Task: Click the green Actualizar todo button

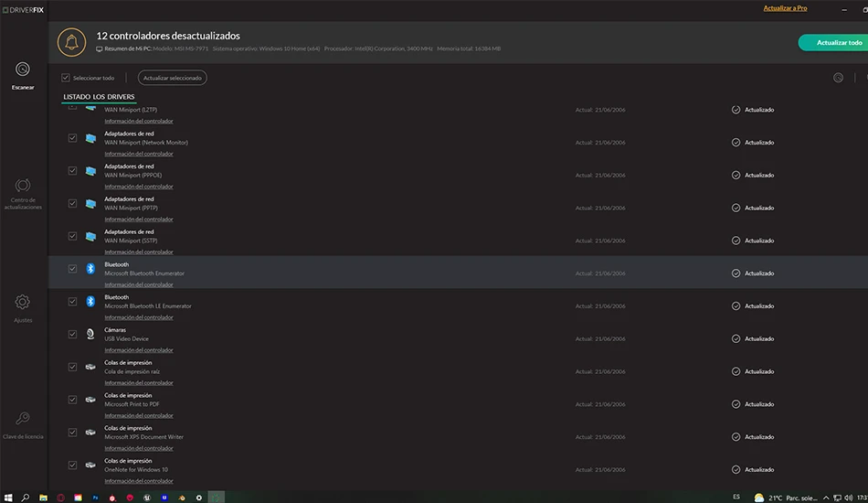Action: (835, 43)
